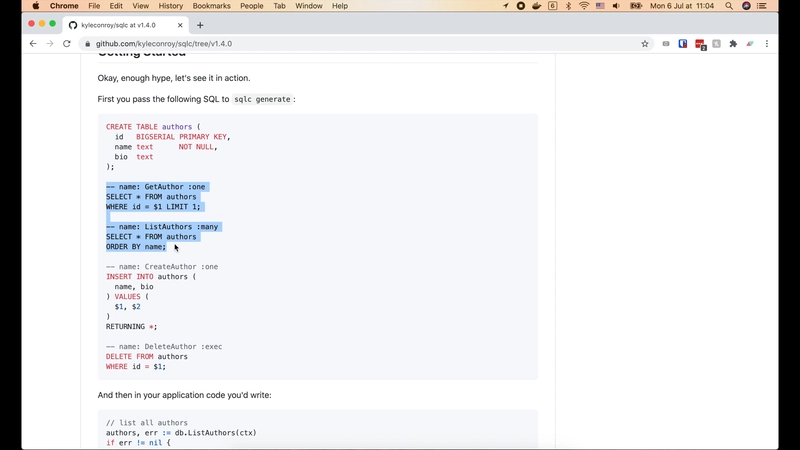Open a new tab with the plus button
Viewport: 800px width, 450px height.
click(200, 25)
